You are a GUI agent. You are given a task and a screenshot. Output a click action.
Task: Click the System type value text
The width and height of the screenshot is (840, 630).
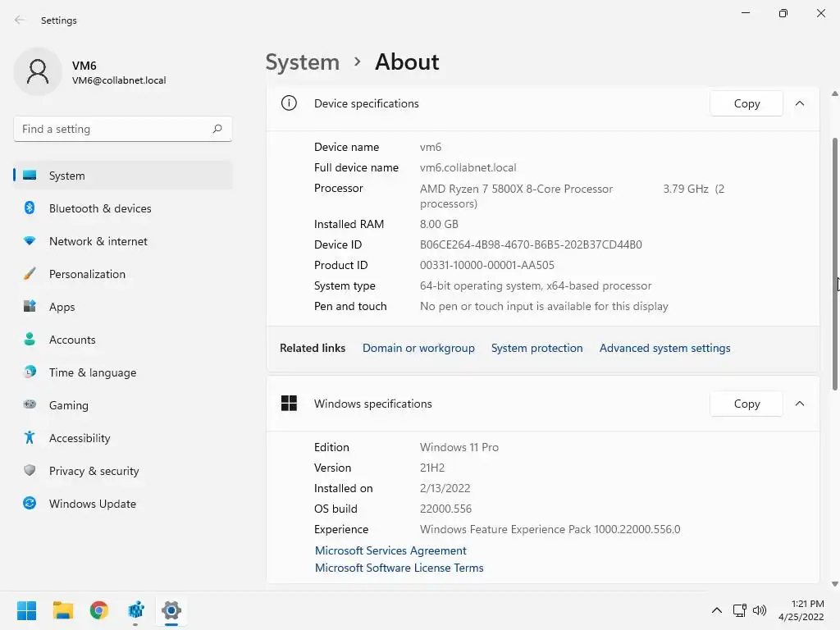[x=536, y=285]
